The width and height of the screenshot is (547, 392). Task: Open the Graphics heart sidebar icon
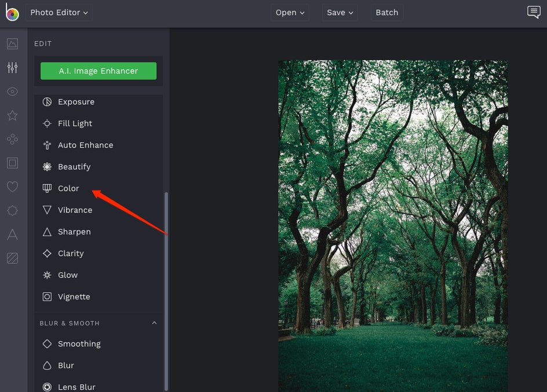(13, 187)
